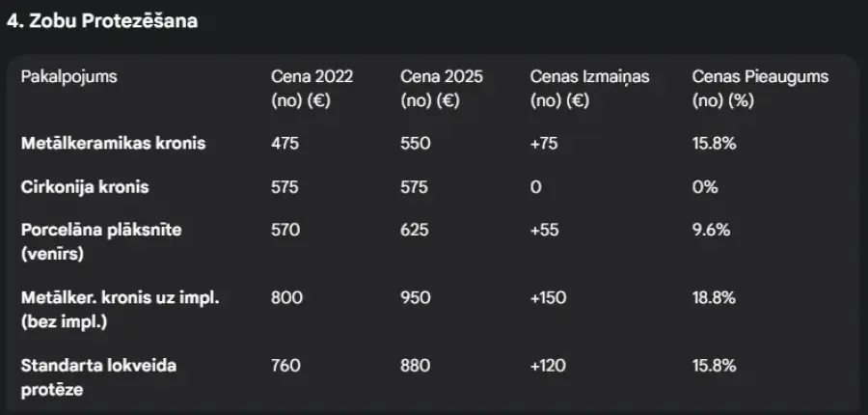Select the Standarta lokveida protēze row label
Image resolution: width=868 pixels, height=415 pixels.
coord(98,376)
